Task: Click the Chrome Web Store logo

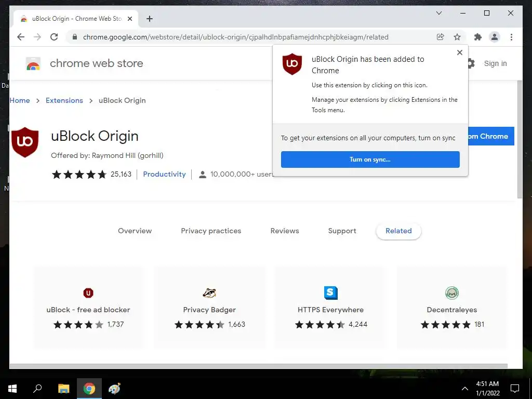Action: 33,63
